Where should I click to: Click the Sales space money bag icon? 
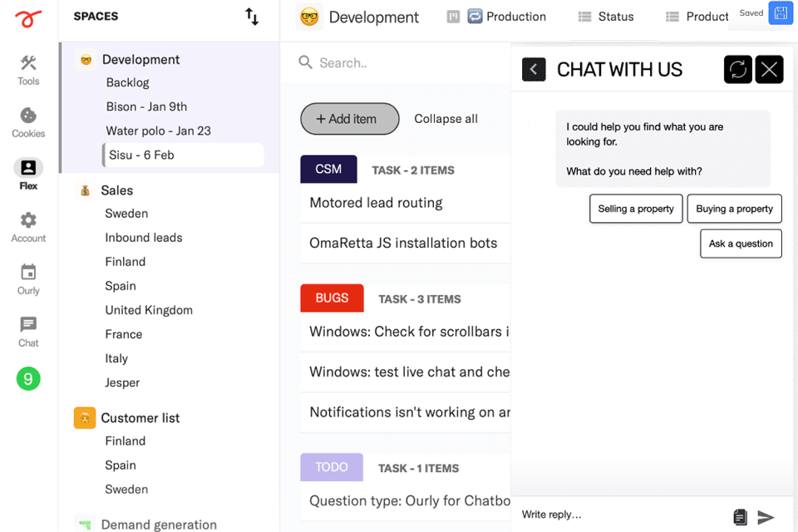[85, 190]
